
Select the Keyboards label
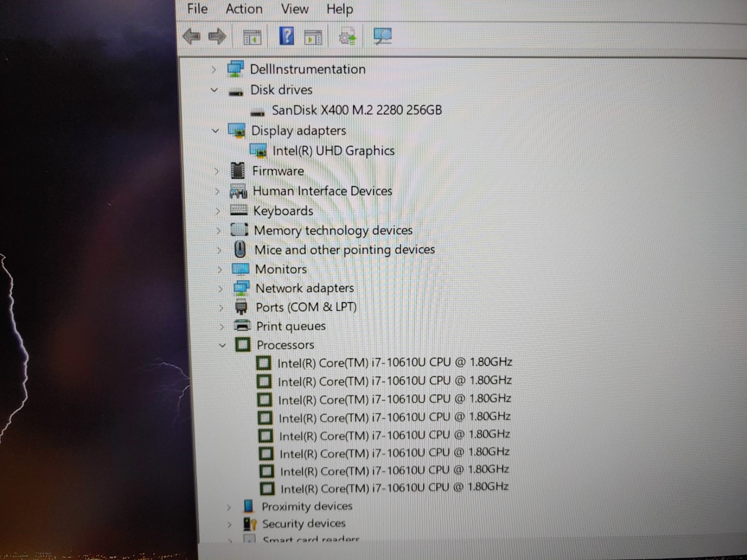[x=283, y=211]
